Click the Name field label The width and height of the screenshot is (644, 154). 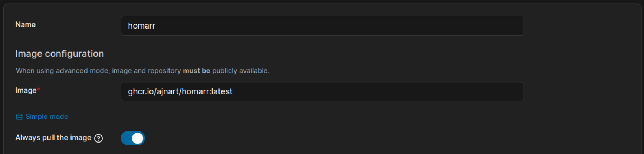point(26,25)
